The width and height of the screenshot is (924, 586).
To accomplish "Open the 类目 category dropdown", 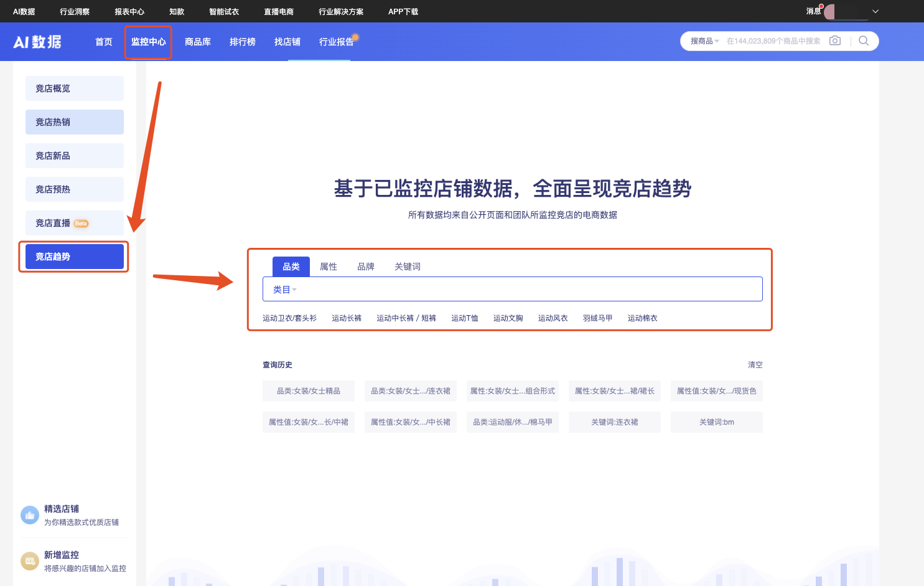I will click(x=284, y=290).
